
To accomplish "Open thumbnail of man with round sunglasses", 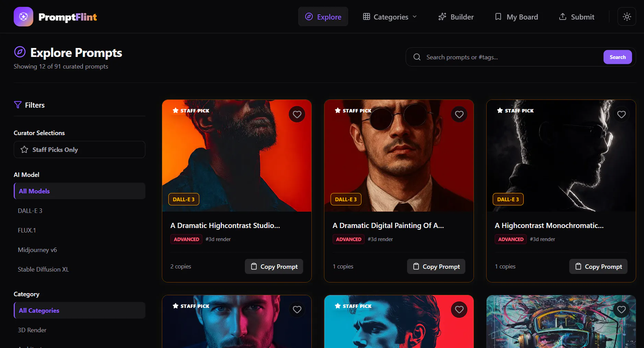I will [399, 156].
